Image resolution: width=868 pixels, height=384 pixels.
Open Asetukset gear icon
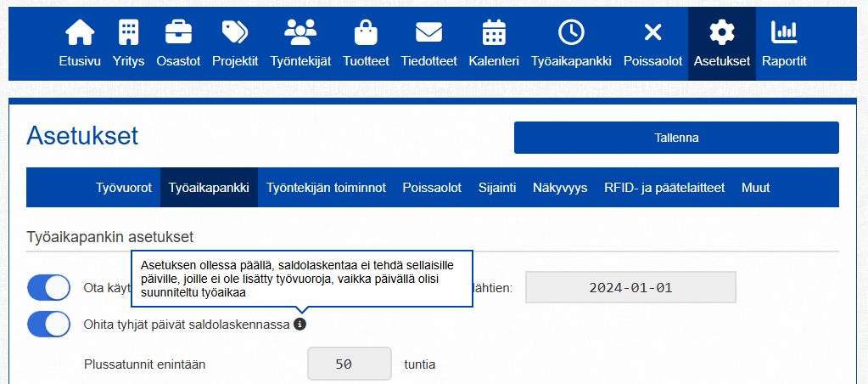click(721, 32)
